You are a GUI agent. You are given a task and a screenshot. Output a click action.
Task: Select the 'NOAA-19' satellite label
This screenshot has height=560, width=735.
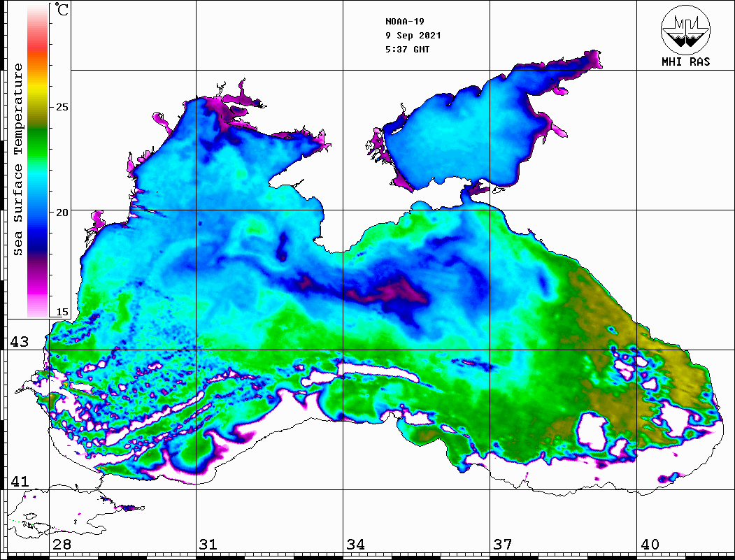click(x=404, y=22)
